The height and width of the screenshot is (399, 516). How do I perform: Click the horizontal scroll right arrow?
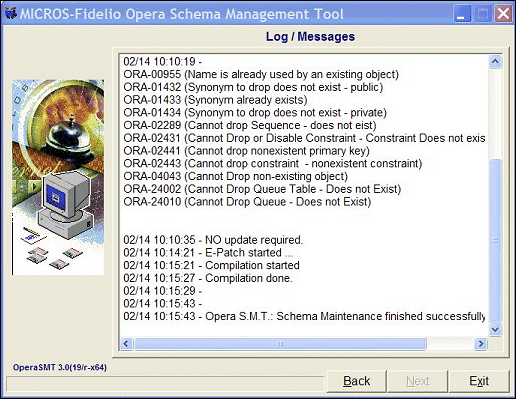coord(481,343)
